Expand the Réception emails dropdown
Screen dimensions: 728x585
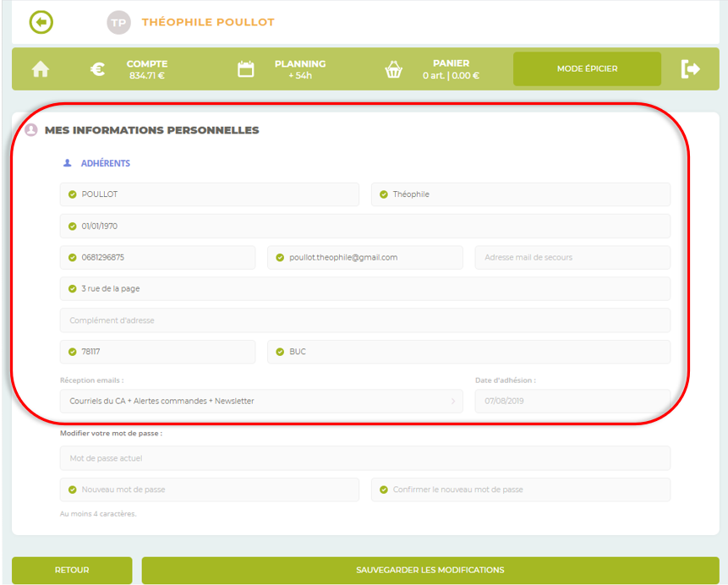pos(254,401)
